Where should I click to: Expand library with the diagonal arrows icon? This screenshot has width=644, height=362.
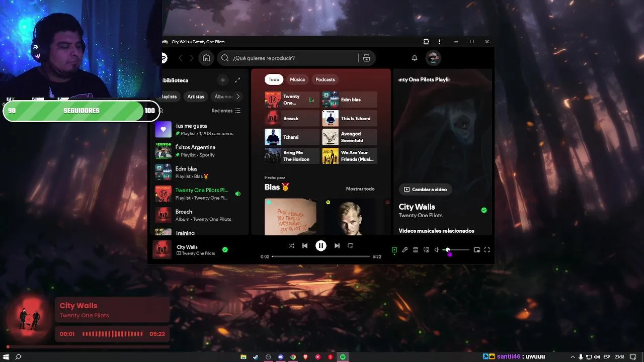tap(237, 80)
